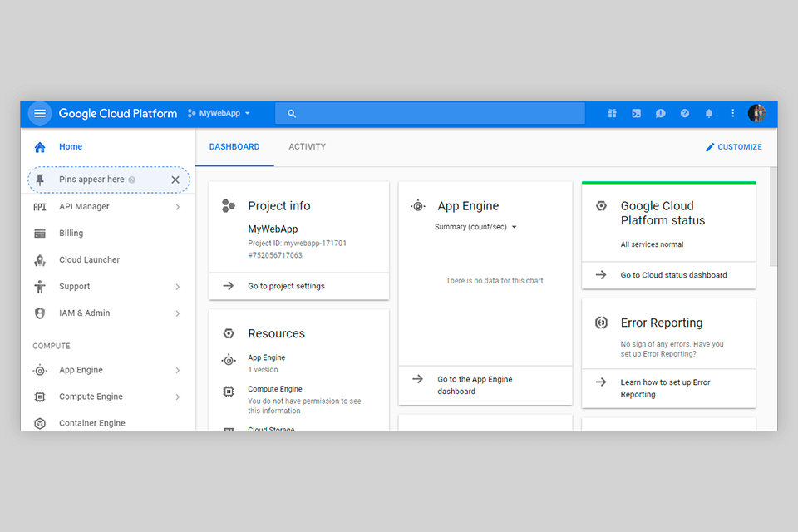Click the App Engine card header icon
Image resolution: width=798 pixels, height=532 pixels.
[418, 206]
